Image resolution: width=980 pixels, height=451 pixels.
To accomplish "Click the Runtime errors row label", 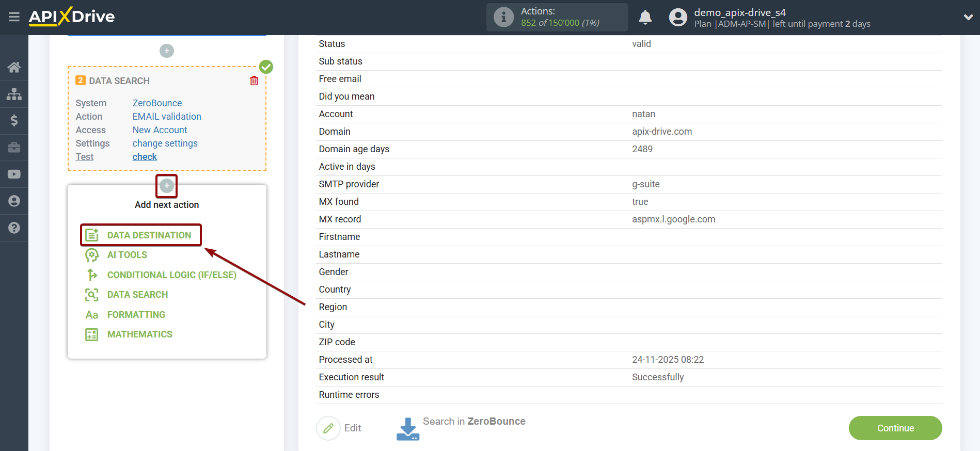I will coord(349,395).
